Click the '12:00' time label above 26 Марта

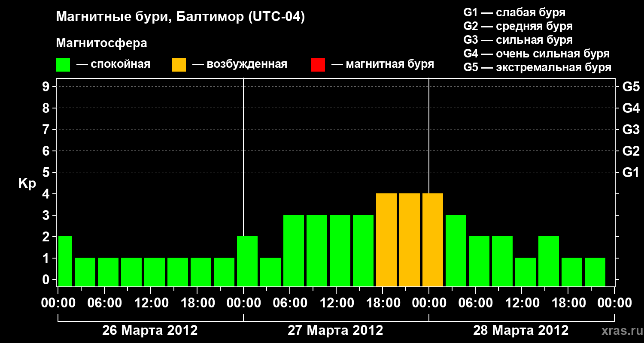[151, 303]
